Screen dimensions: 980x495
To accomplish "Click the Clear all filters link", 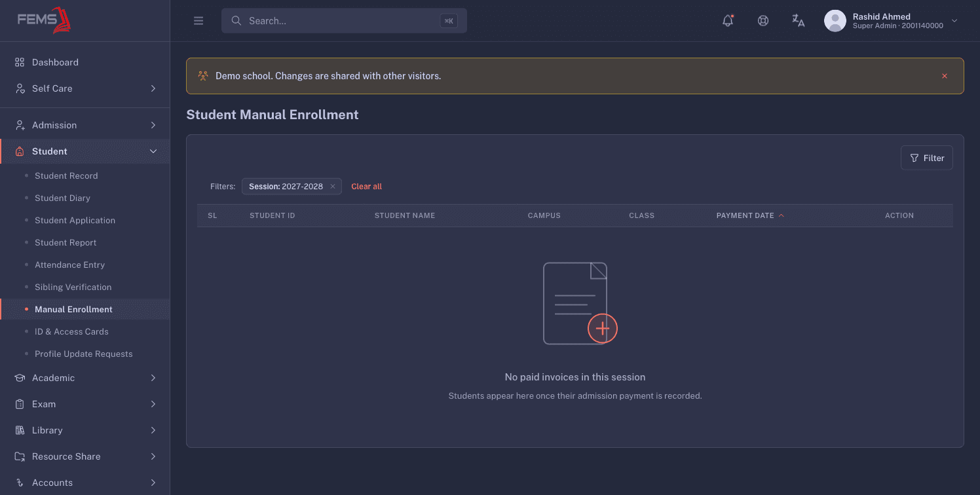I will [366, 187].
